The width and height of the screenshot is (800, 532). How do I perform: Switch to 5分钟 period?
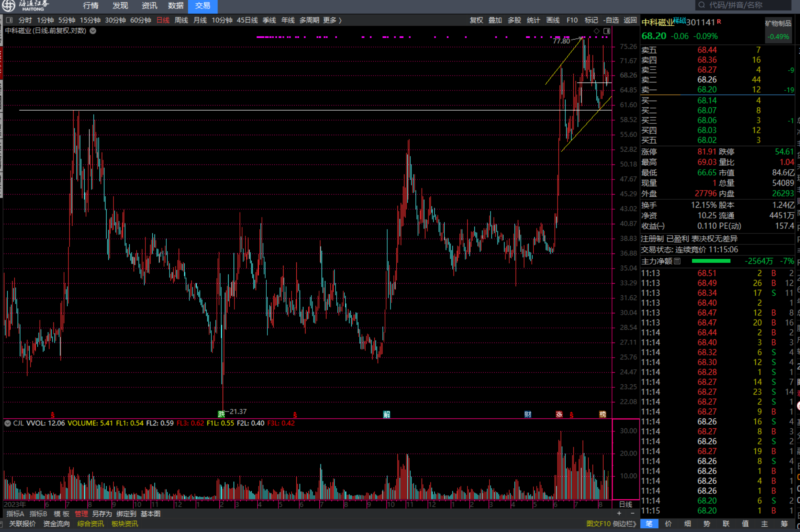[67, 20]
